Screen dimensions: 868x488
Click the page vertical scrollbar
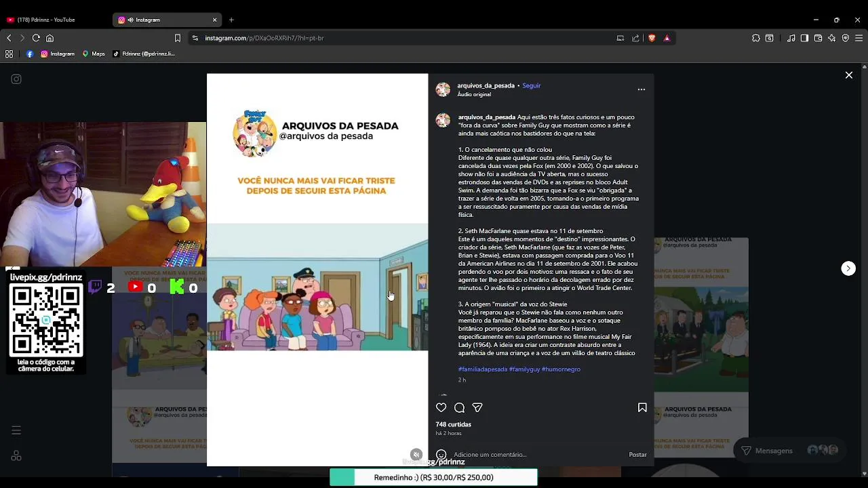[x=864, y=270]
